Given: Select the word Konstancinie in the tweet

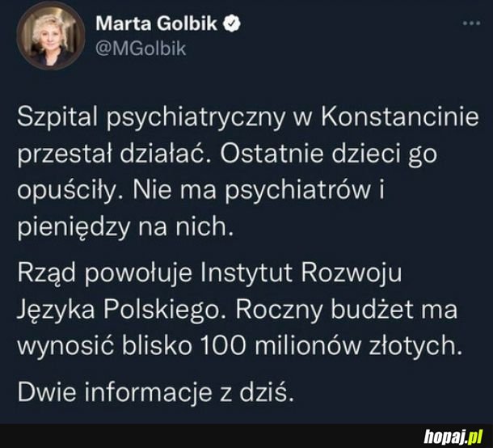Looking at the screenshot, I should pos(399,117).
